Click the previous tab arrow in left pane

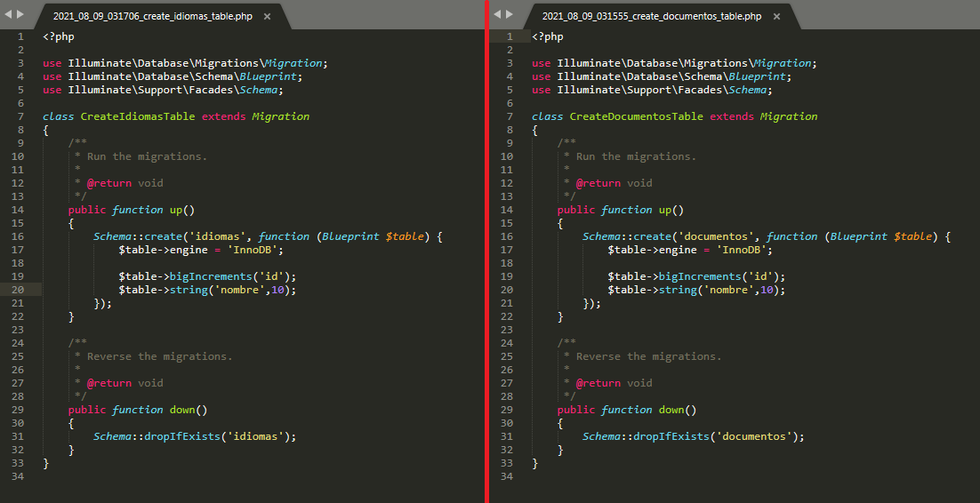pos(9,14)
